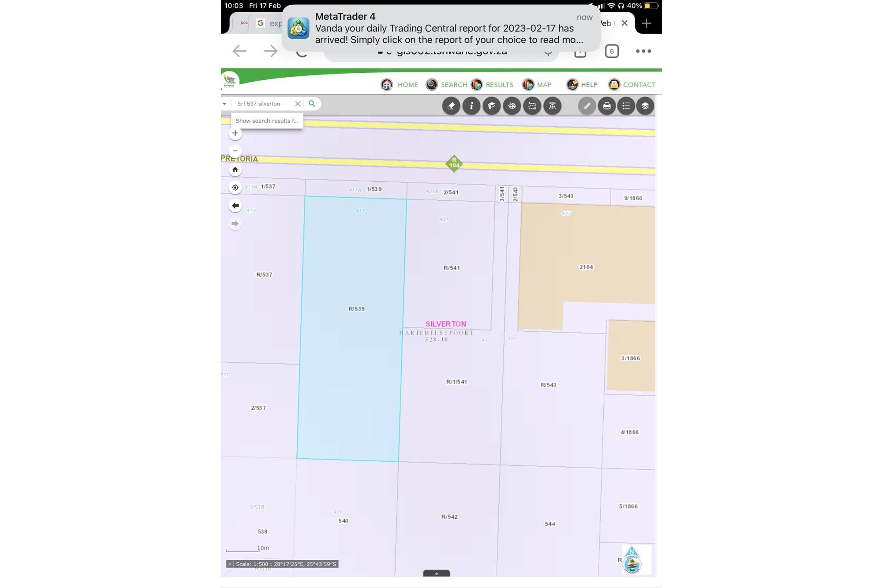This screenshot has height=588, width=882.
Task: Open the print map tool
Action: point(607,106)
